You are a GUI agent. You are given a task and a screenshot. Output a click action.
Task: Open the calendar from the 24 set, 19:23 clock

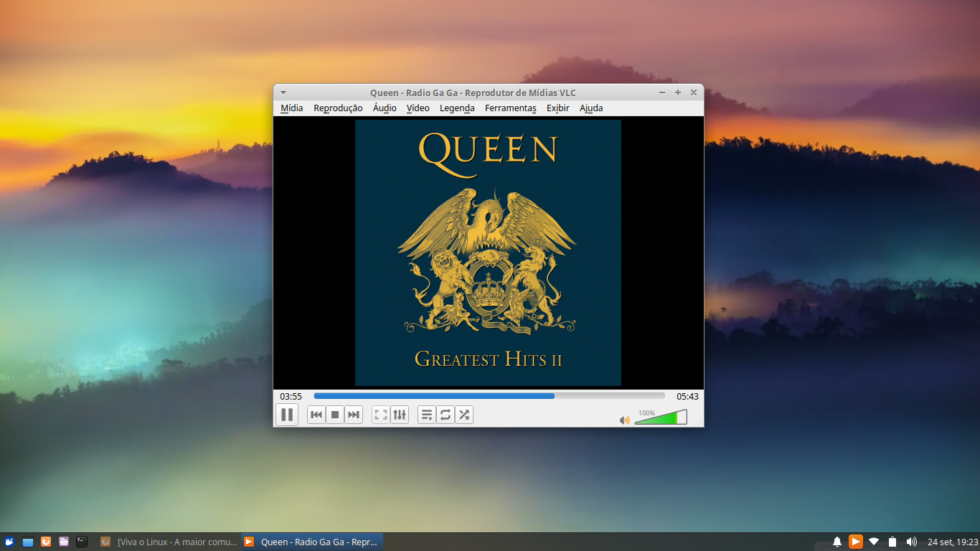[953, 542]
